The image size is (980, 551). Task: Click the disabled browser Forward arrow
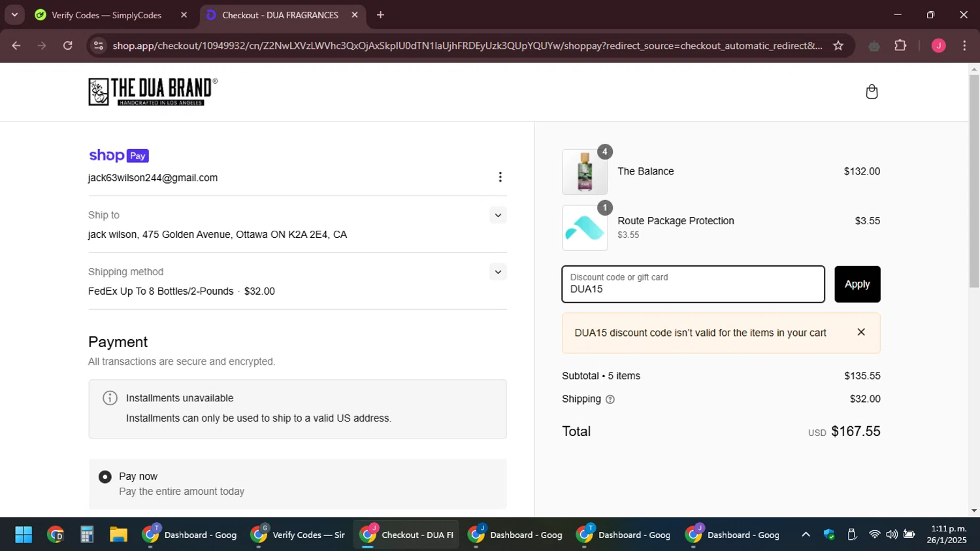(42, 46)
